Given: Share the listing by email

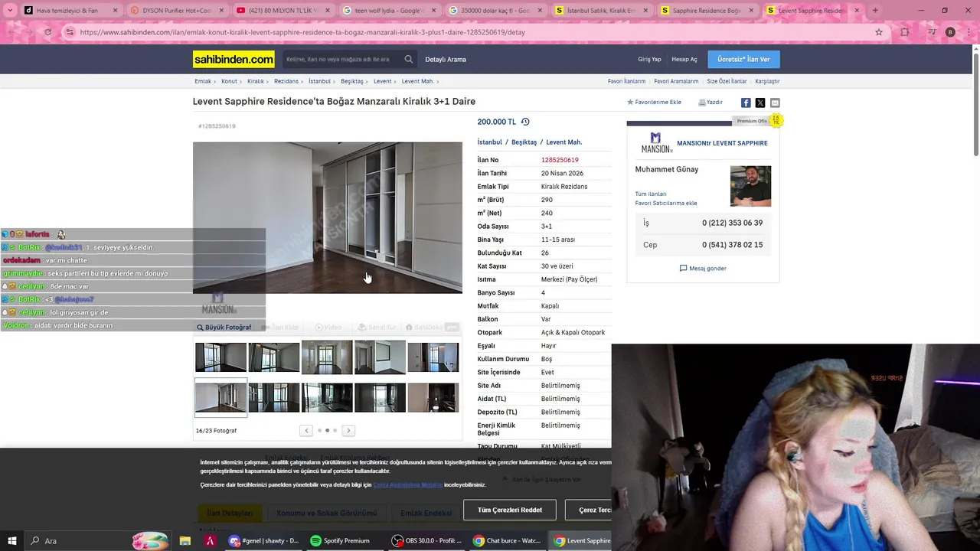Looking at the screenshot, I should click(x=775, y=103).
